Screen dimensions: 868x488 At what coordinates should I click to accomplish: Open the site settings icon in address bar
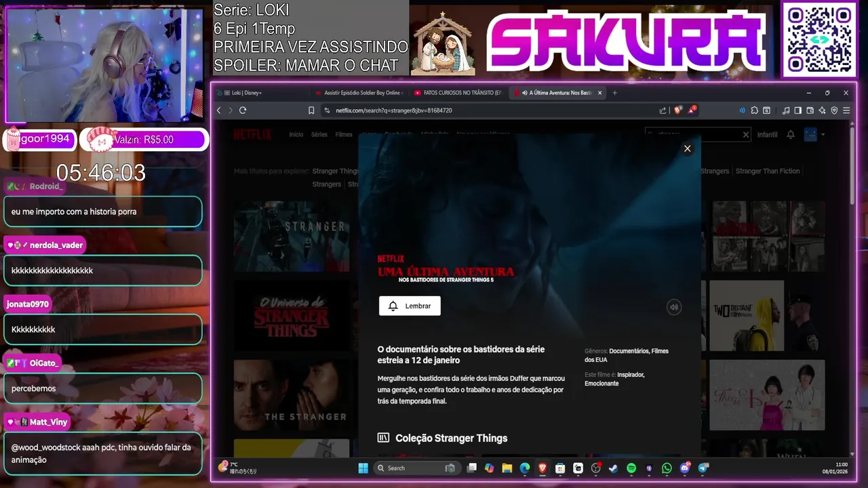327,110
